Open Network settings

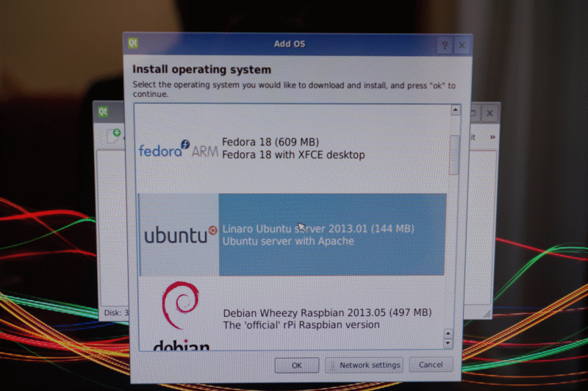[x=364, y=365]
